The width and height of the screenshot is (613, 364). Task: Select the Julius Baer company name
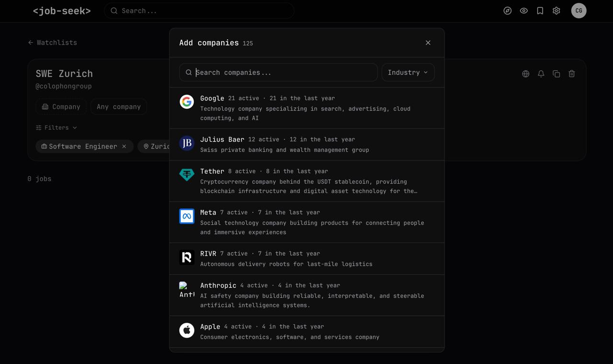click(222, 139)
